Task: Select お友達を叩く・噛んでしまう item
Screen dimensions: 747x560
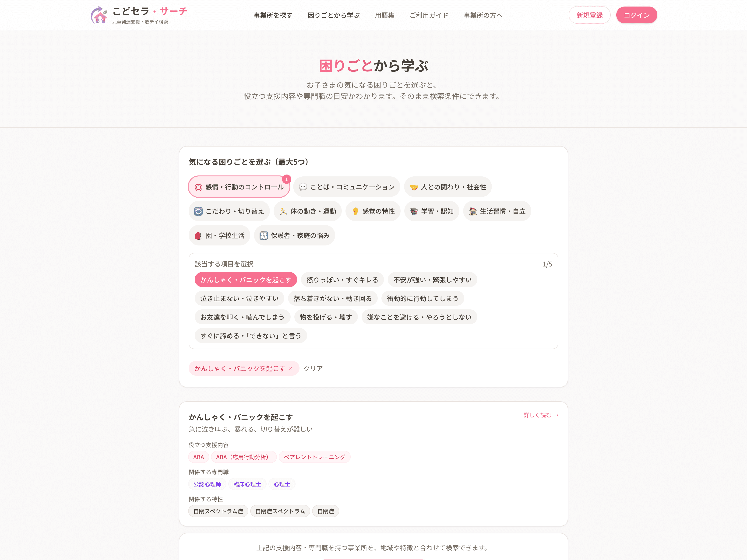Action: (x=242, y=317)
